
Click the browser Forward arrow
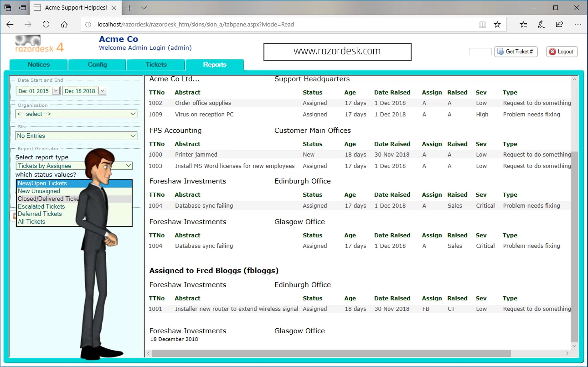pos(28,24)
